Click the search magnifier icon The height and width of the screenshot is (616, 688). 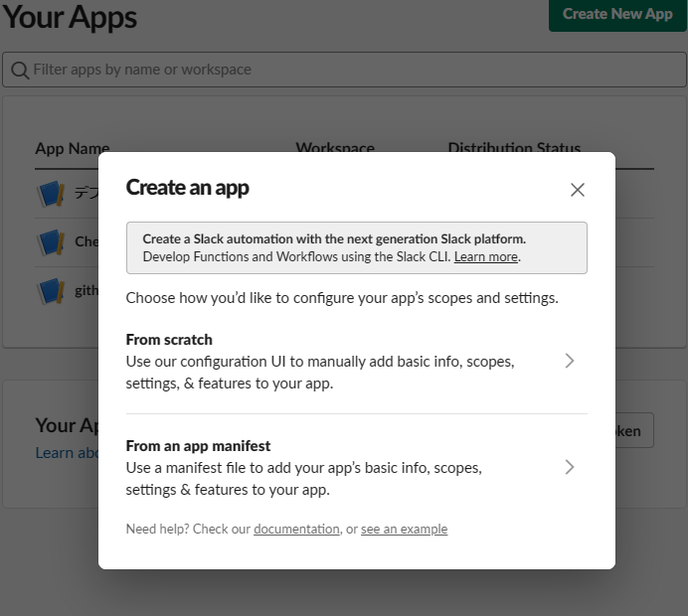click(x=20, y=70)
